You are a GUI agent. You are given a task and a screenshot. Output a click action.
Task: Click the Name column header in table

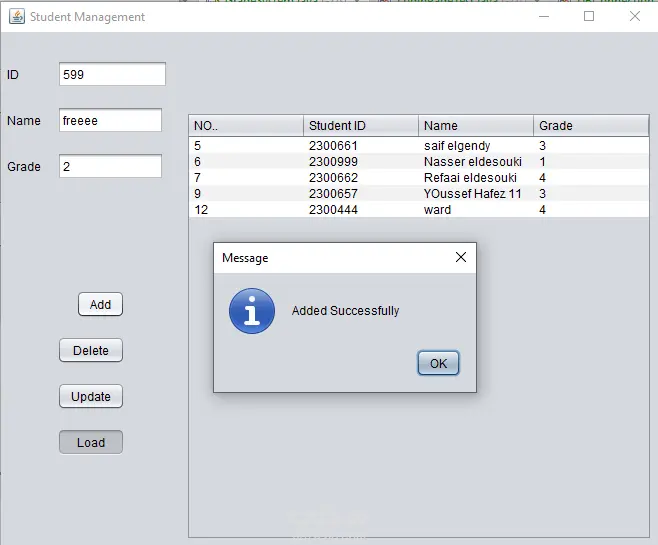476,126
